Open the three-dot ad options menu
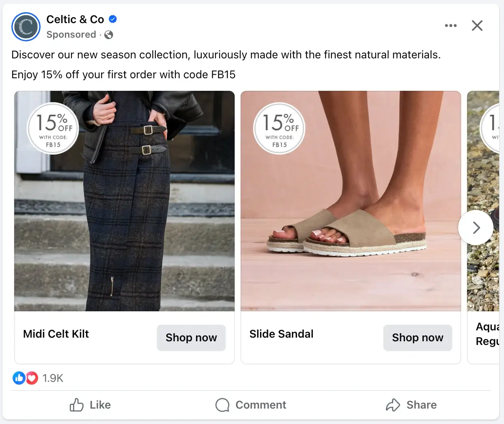This screenshot has height=424, width=504. pos(451,25)
